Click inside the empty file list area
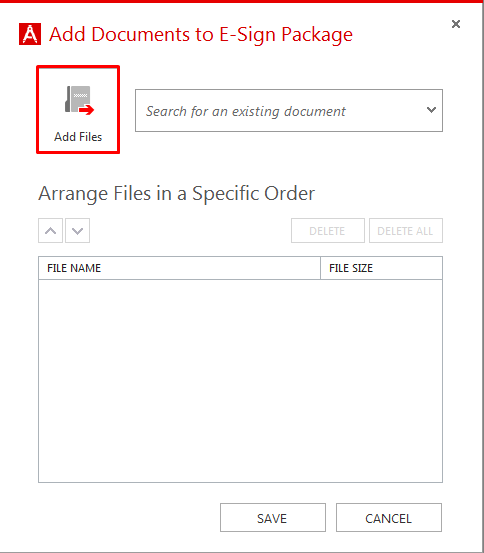This screenshot has width=484, height=553. coord(240,381)
